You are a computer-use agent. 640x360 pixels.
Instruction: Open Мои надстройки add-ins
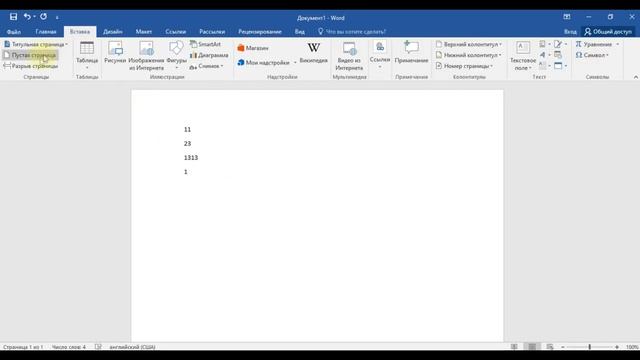tap(264, 62)
